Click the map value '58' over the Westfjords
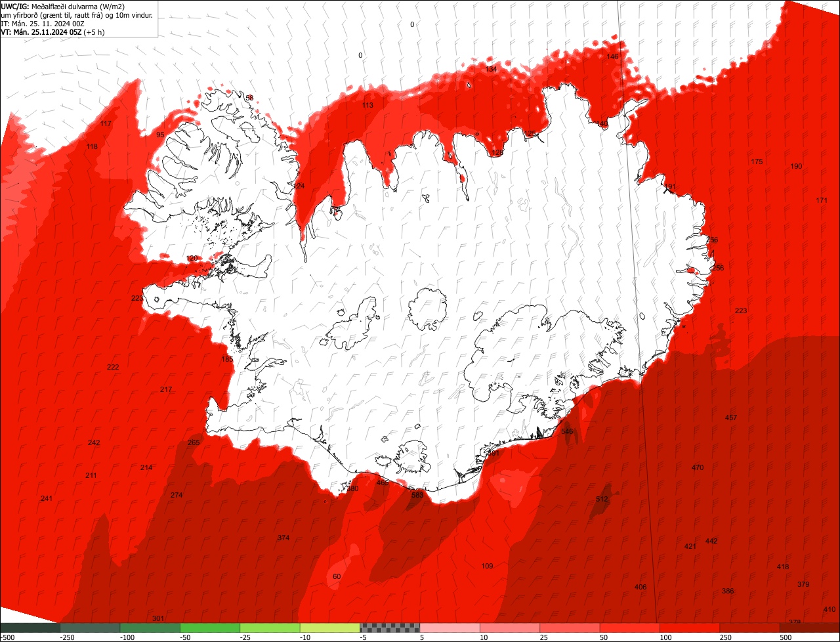 (x=249, y=98)
